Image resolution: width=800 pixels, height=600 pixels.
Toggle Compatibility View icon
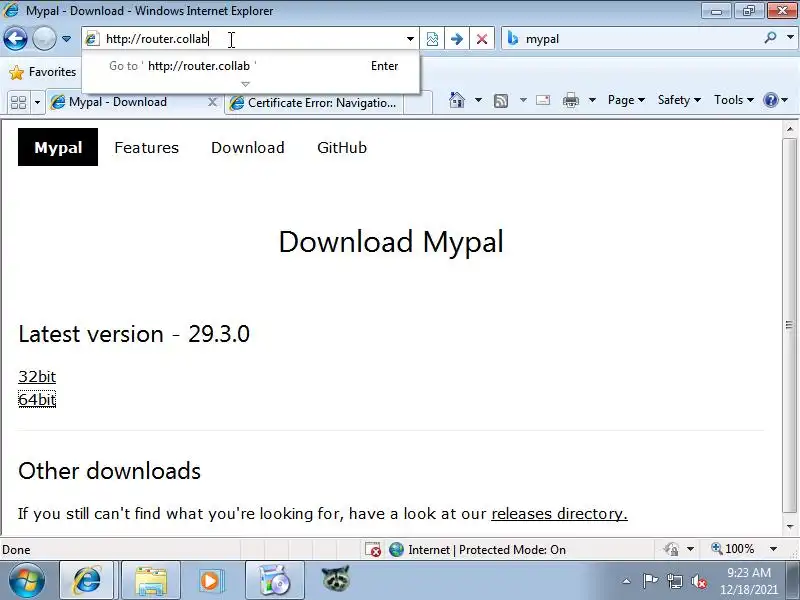[432, 39]
